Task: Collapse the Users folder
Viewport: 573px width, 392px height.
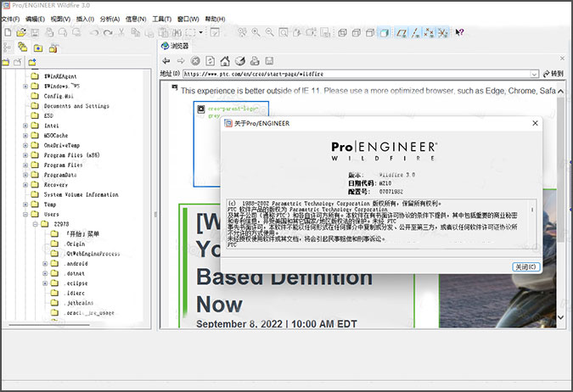Action: 25,215
